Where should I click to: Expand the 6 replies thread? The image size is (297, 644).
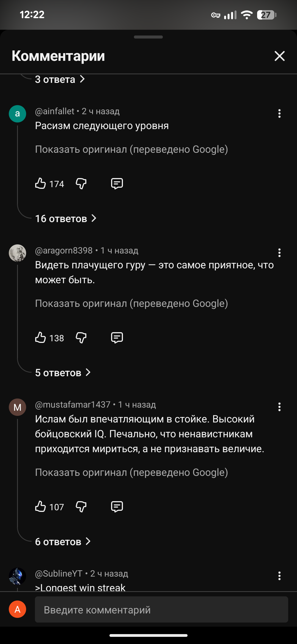click(x=63, y=542)
